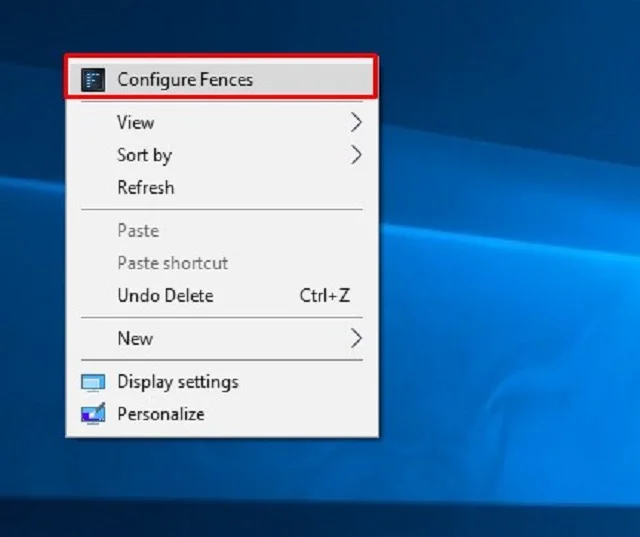Click the greyed-out Paste shortcut entry
Screen dimensions: 640x537
pos(222,263)
